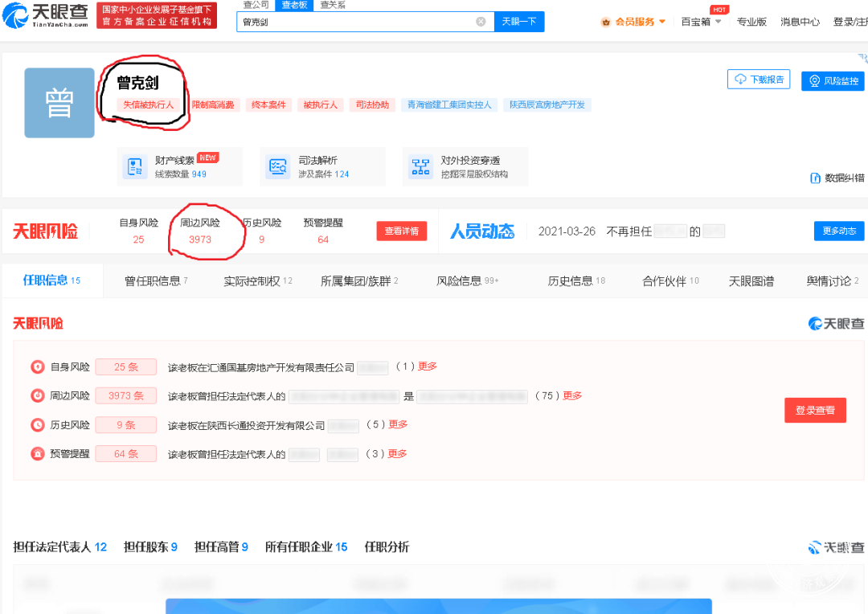The image size is (868, 614).
Task: Open the 所属集团/族群 tab
Action: [x=360, y=281]
